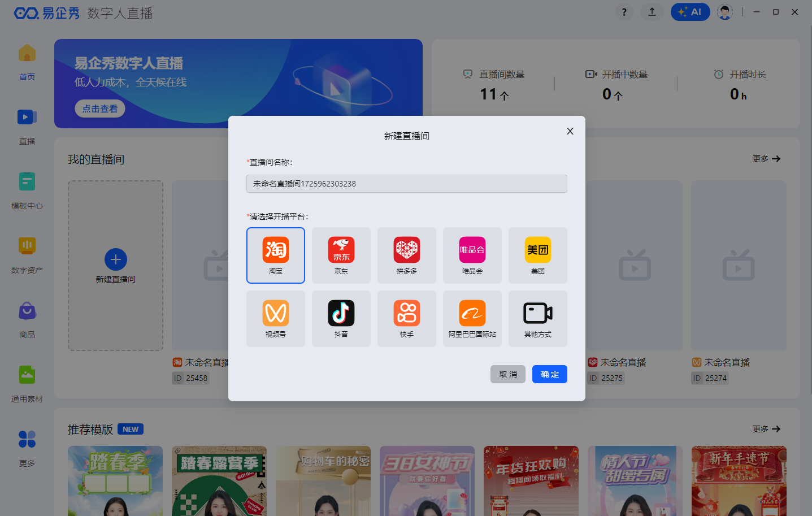Click the 确定 confirm button
The image size is (812, 516).
[x=550, y=374]
